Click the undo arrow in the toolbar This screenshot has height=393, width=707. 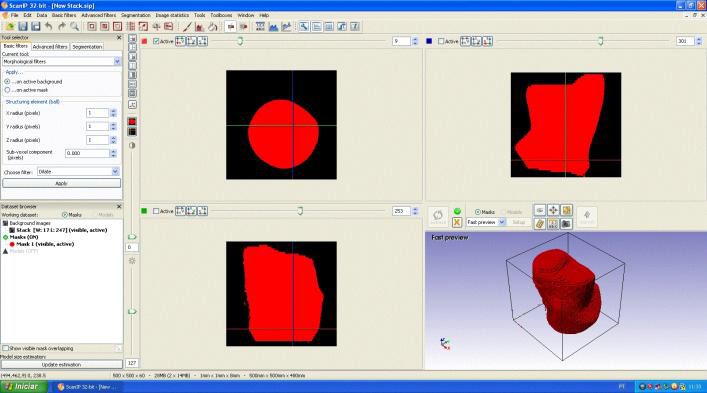pos(49,27)
